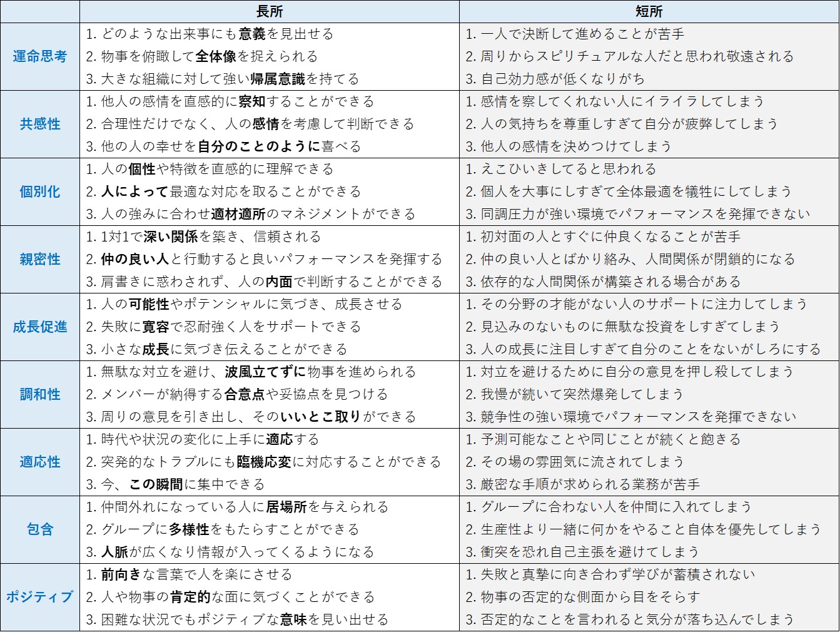This screenshot has width=840, height=632.
Task: Click text 小さな成長に気づき伝えることができる
Action: pos(224,349)
